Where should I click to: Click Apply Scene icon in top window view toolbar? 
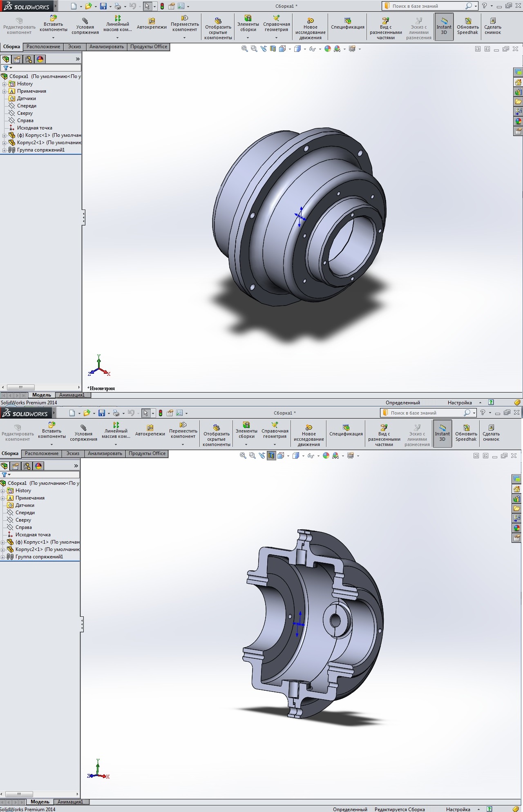337,49
